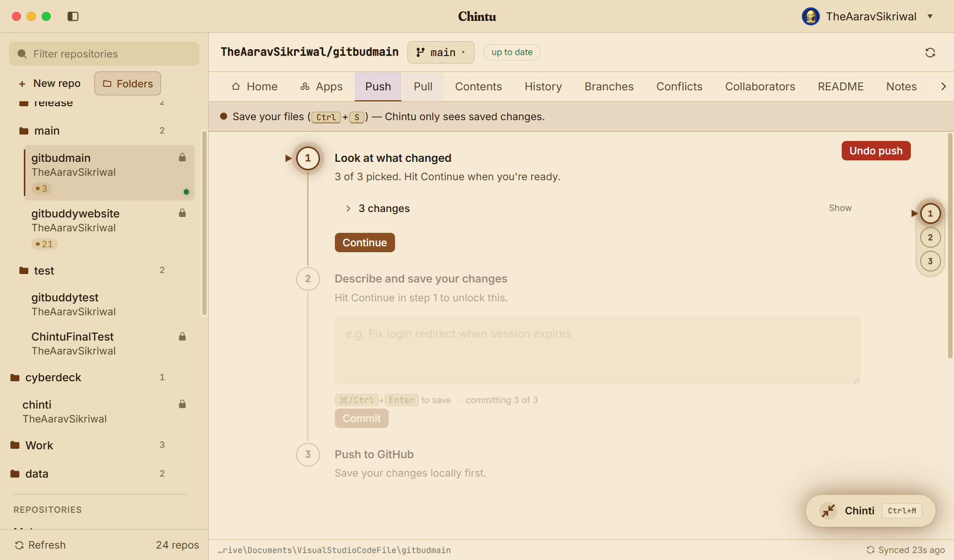The image size is (954, 560).
Task: Click the lock icon on gitbuddywebsite
Action: [x=182, y=213]
